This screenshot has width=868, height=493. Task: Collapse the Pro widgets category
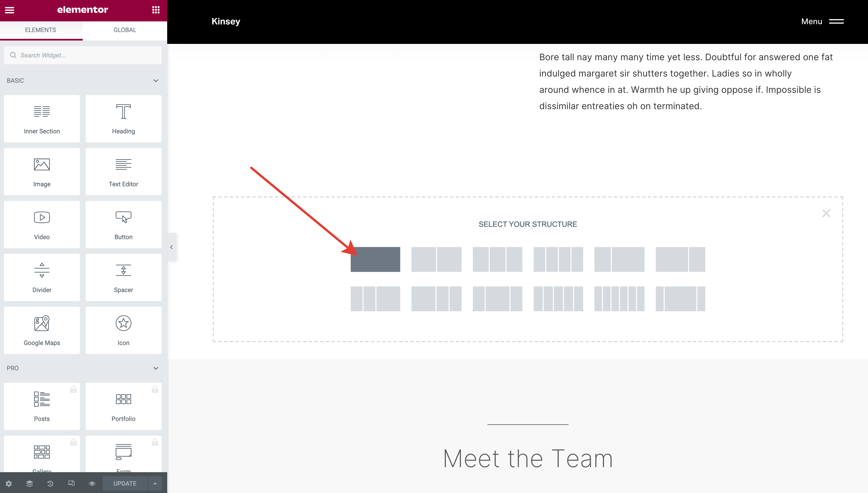pyautogui.click(x=156, y=368)
